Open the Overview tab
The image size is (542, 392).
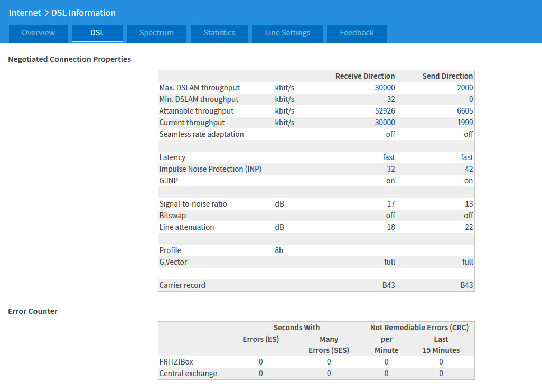[x=38, y=33]
